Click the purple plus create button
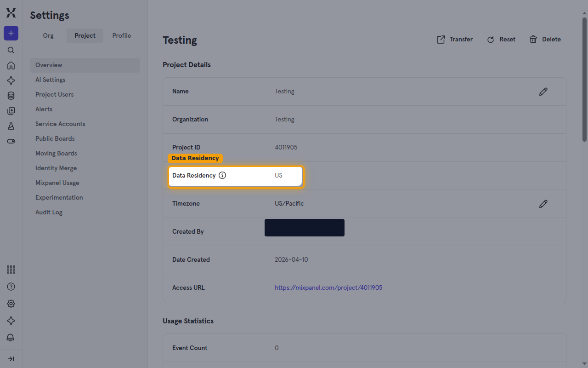The image size is (588, 368). coord(11,33)
